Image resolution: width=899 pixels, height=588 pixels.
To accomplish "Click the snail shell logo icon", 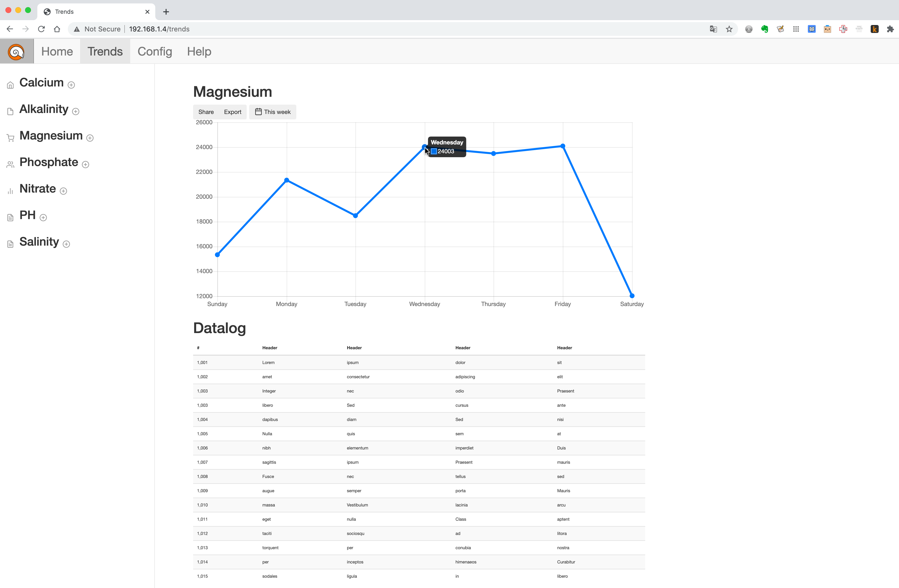I will [16, 52].
